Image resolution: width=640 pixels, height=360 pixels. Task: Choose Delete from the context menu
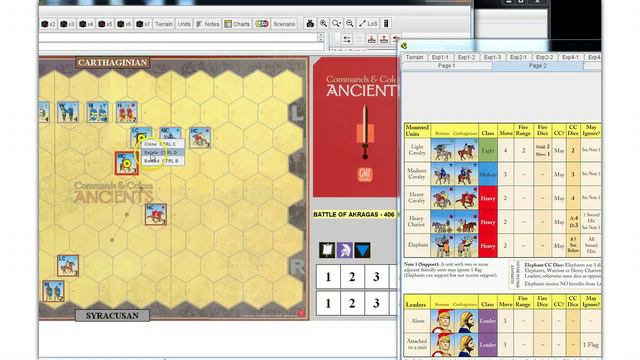pyautogui.click(x=163, y=152)
